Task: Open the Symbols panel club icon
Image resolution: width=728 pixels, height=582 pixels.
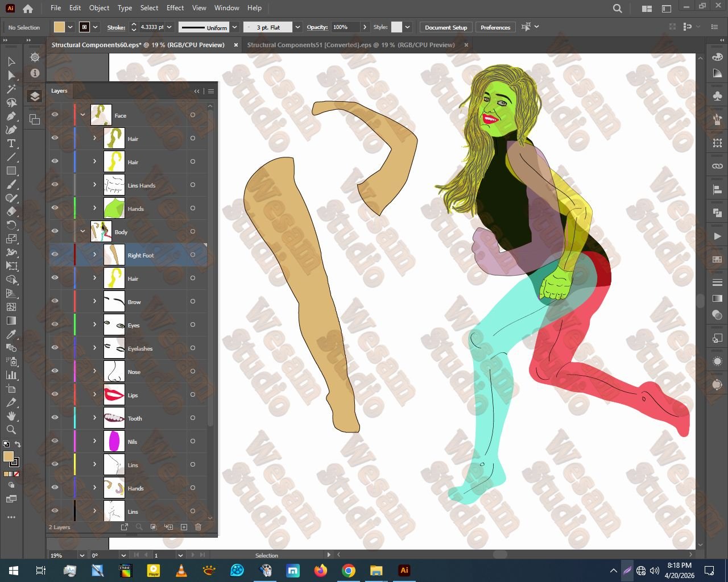Action: (717, 97)
